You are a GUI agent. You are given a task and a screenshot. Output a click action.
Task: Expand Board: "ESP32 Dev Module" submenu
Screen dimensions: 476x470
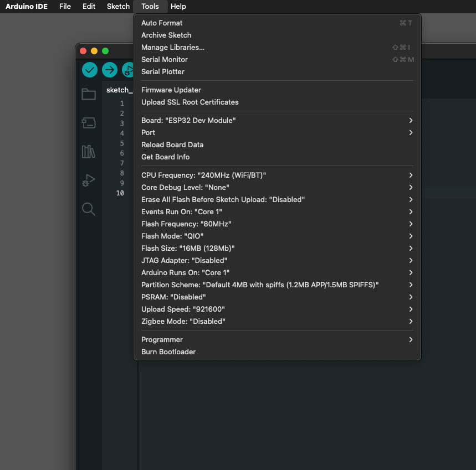(x=277, y=120)
